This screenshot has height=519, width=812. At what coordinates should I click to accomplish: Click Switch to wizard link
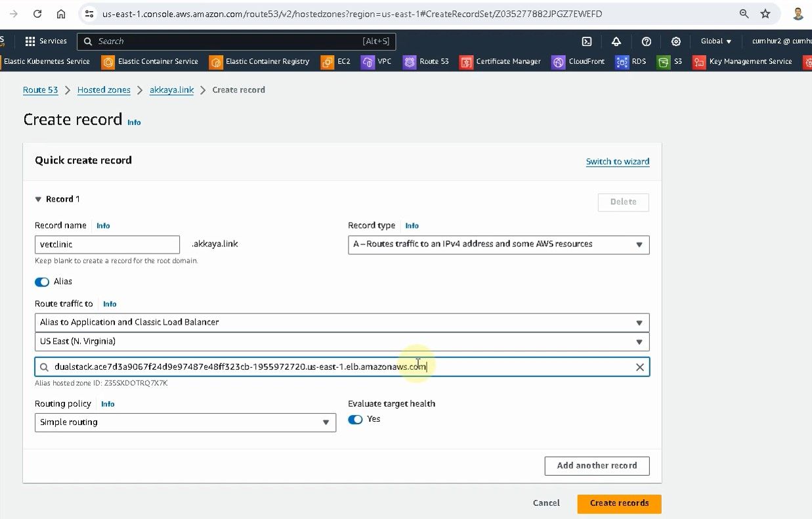coord(617,162)
